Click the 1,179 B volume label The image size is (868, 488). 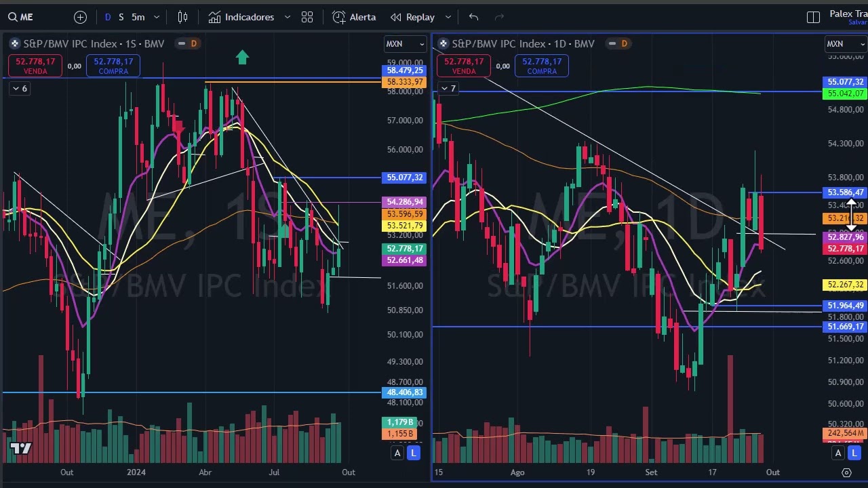pyautogui.click(x=400, y=422)
